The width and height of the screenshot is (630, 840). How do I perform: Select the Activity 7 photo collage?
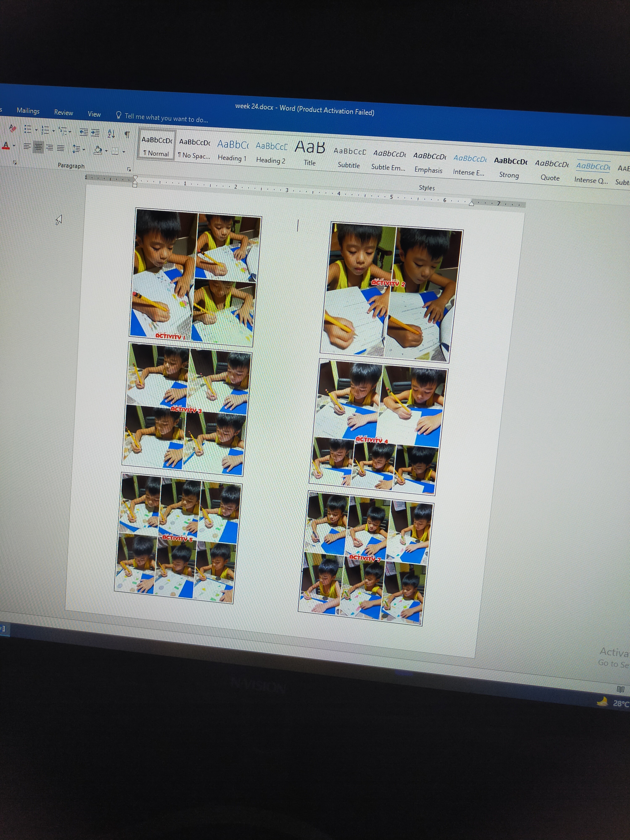coord(366,558)
